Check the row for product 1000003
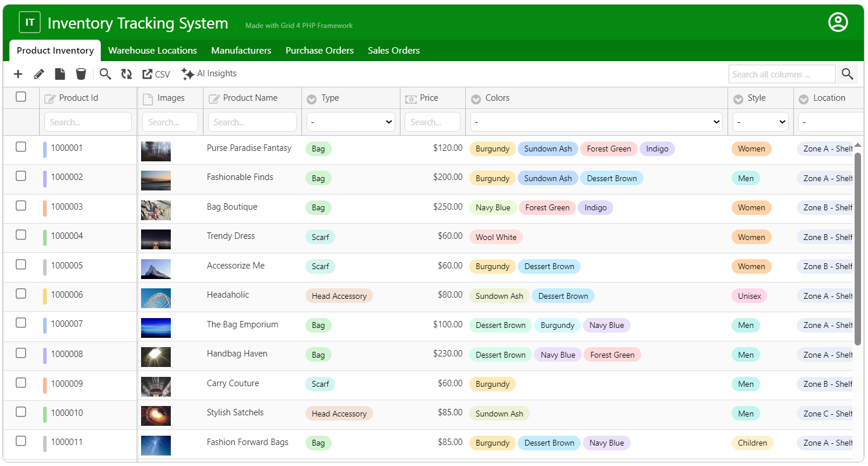Viewport: 868px width, 466px height. click(x=21, y=206)
